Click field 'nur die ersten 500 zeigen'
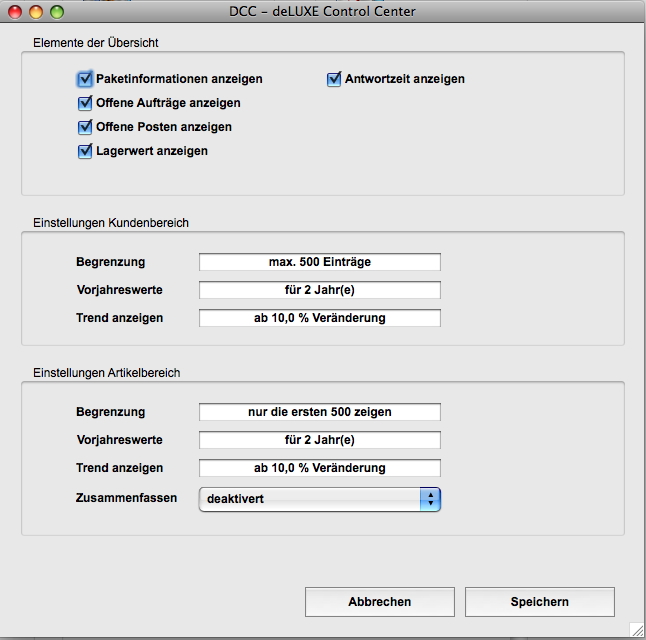The width and height of the screenshot is (646, 640). pos(319,412)
